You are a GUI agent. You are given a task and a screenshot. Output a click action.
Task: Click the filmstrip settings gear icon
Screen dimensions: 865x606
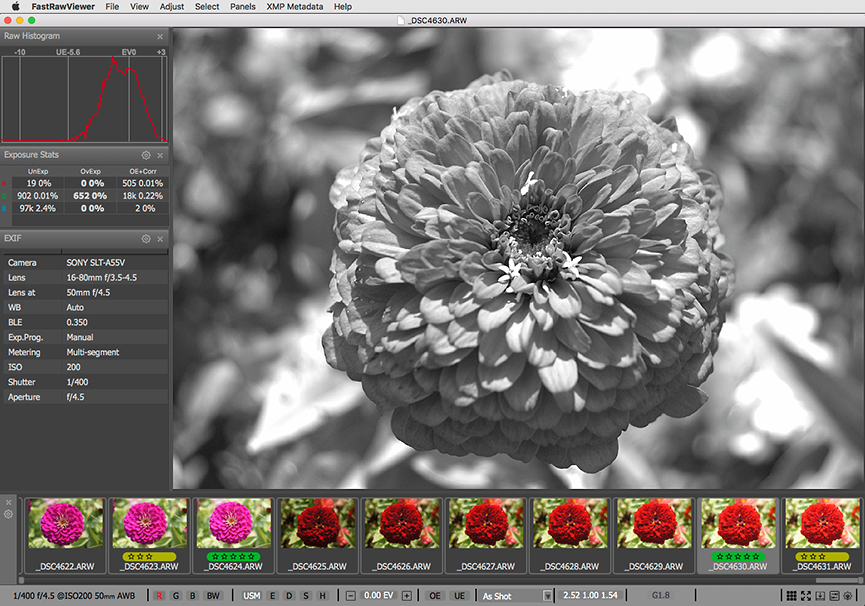pyautogui.click(x=8, y=514)
